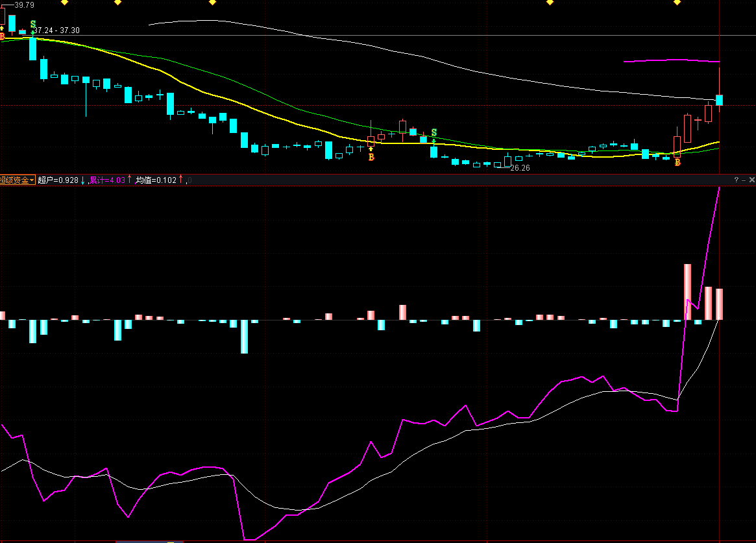Click the green S marker above the mid-chart candle
This screenshot has height=543, width=756.
click(x=434, y=132)
